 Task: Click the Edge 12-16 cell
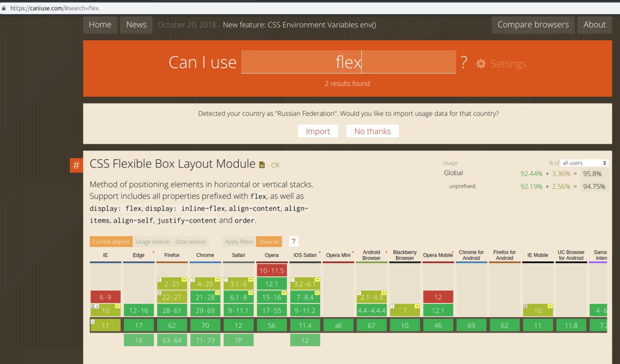coord(139,310)
